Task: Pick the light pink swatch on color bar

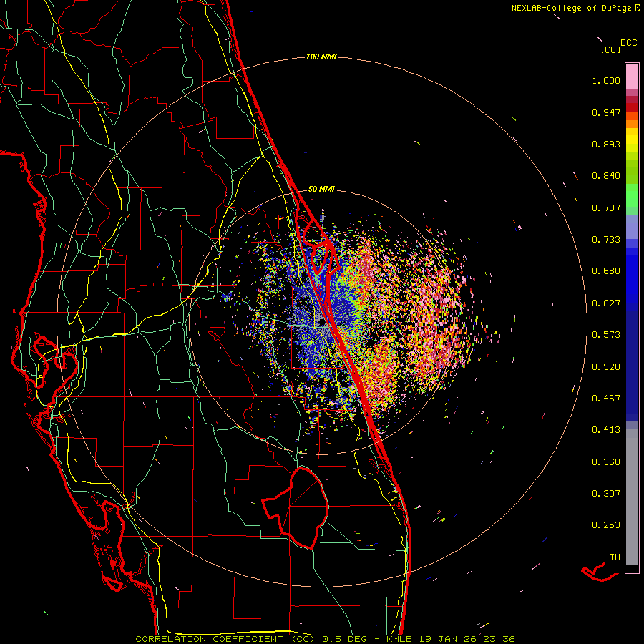Action: 632,76
